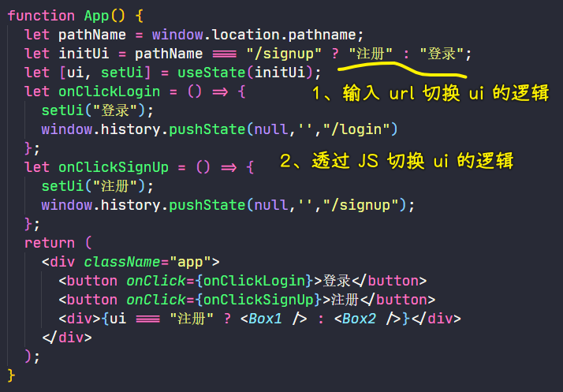Click window.location.pathname in the pathName line
Image resolution: width=563 pixels, height=392 pixels.
[258, 34]
